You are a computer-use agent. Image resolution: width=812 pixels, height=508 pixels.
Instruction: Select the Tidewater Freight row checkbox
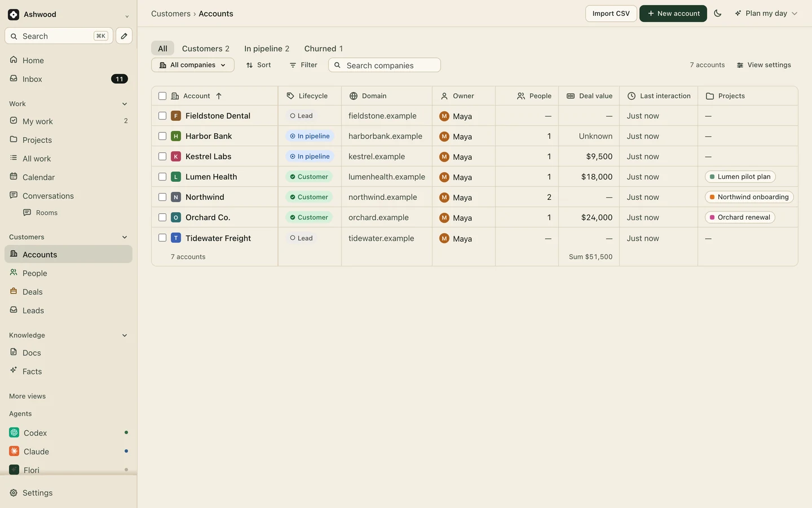[x=162, y=238]
